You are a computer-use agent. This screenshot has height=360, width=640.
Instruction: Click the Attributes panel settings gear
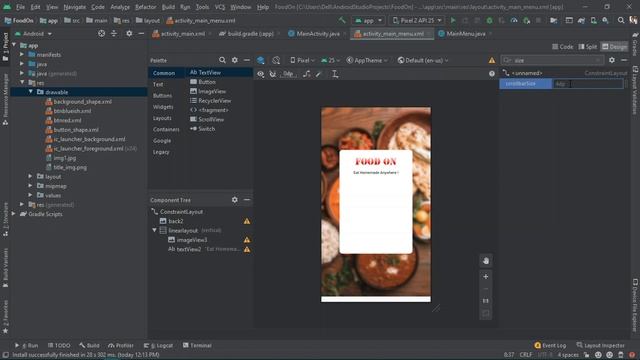611,60
